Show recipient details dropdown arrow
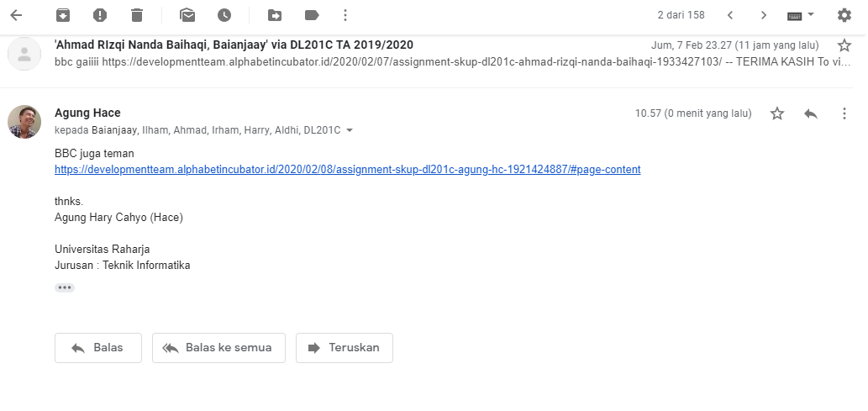Screen dimensions: 868x411 click(350, 131)
